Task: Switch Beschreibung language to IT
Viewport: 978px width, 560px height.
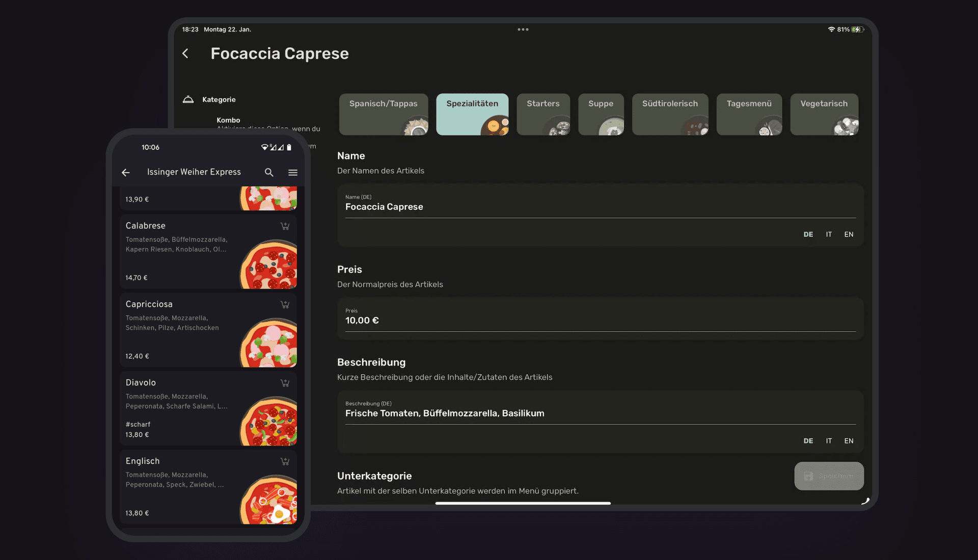Action: pyautogui.click(x=829, y=441)
